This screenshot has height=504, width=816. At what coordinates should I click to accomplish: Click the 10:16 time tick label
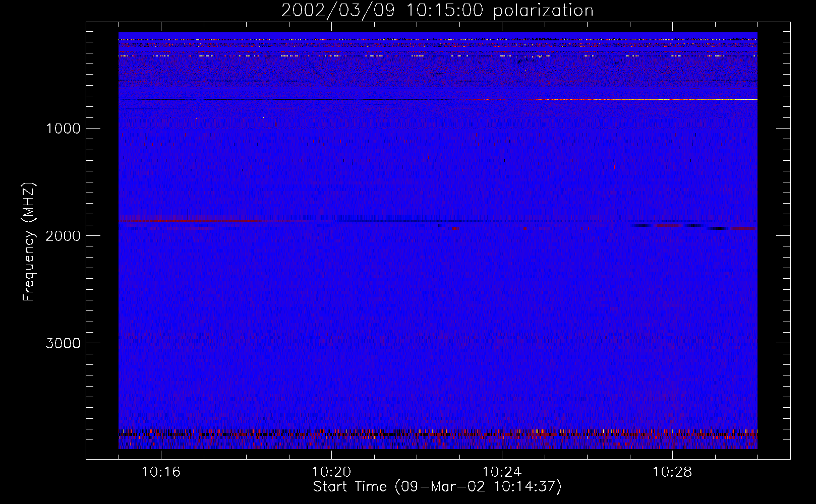[161, 472]
